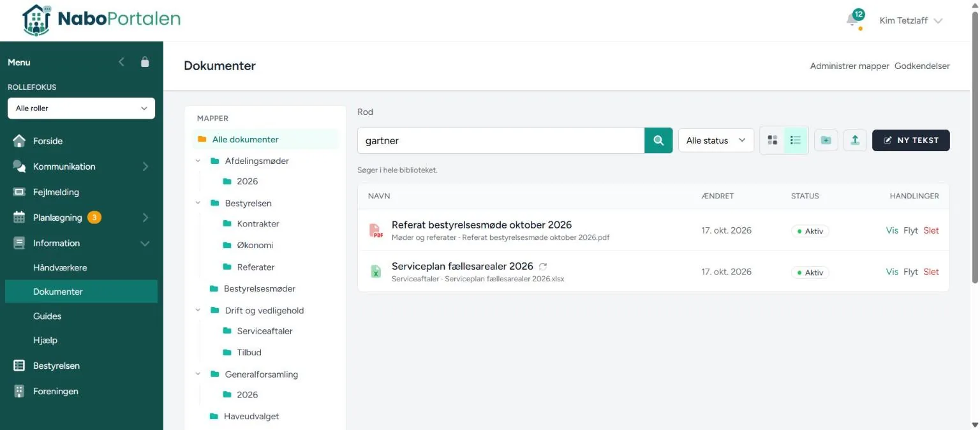Create a new folder with the folder-plus icon
980x430 pixels.
click(x=826, y=140)
